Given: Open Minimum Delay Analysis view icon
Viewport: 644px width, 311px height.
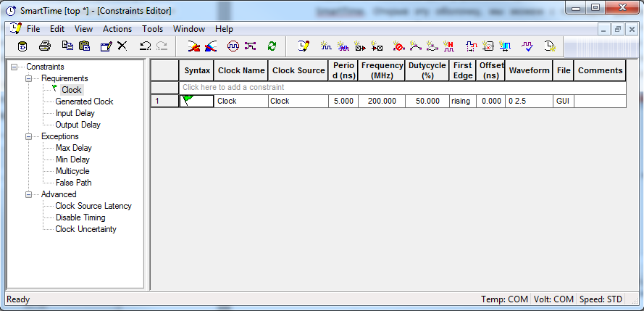Looking at the screenshot, I should click(x=211, y=46).
